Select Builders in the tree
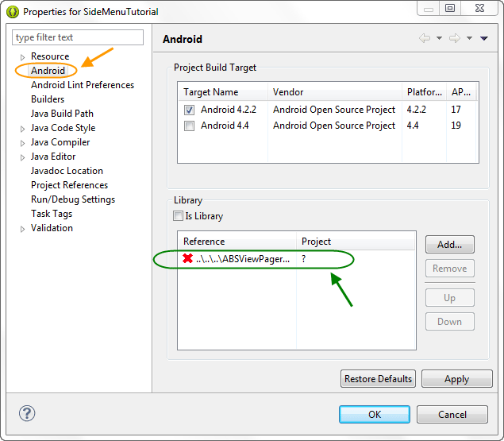The image size is (504, 441). pos(48,99)
